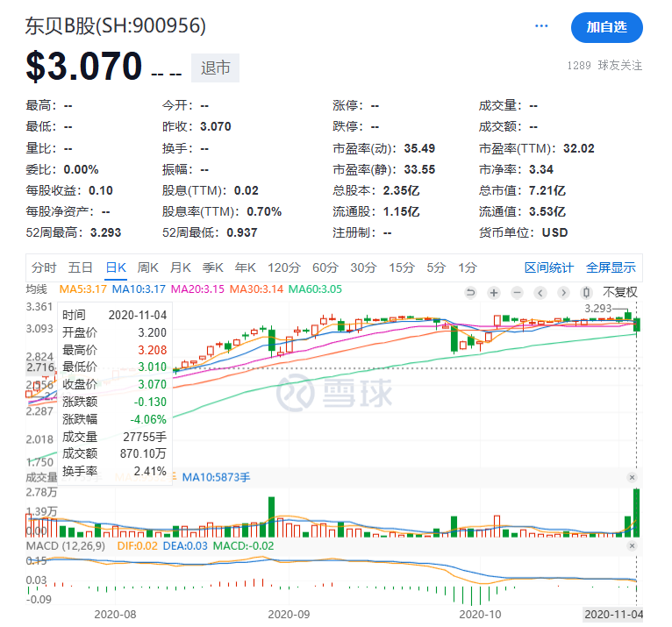Click the 2020-10 date label on axis
Viewport: 672px width, 627px height.
click(x=480, y=615)
